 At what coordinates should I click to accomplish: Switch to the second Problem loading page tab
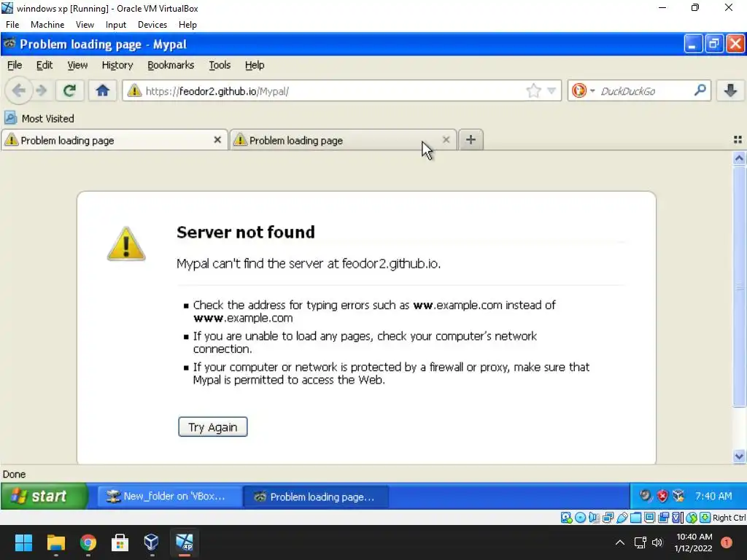pyautogui.click(x=343, y=141)
